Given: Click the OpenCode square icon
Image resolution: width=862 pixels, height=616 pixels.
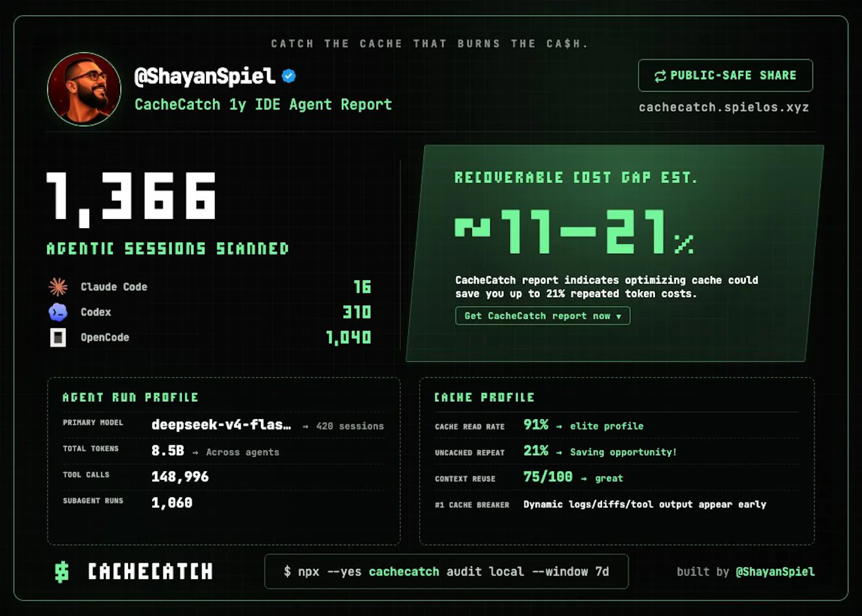Looking at the screenshot, I should (x=58, y=338).
